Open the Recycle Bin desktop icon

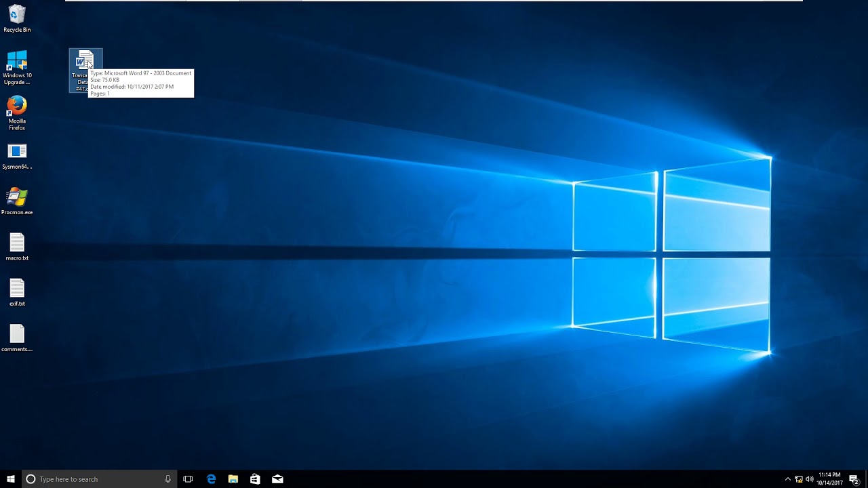17,19
